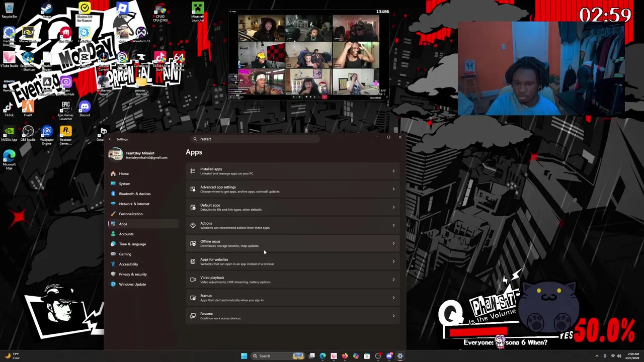Open Firefox from the taskbar
The width and height of the screenshot is (644, 362).
coord(345,356)
